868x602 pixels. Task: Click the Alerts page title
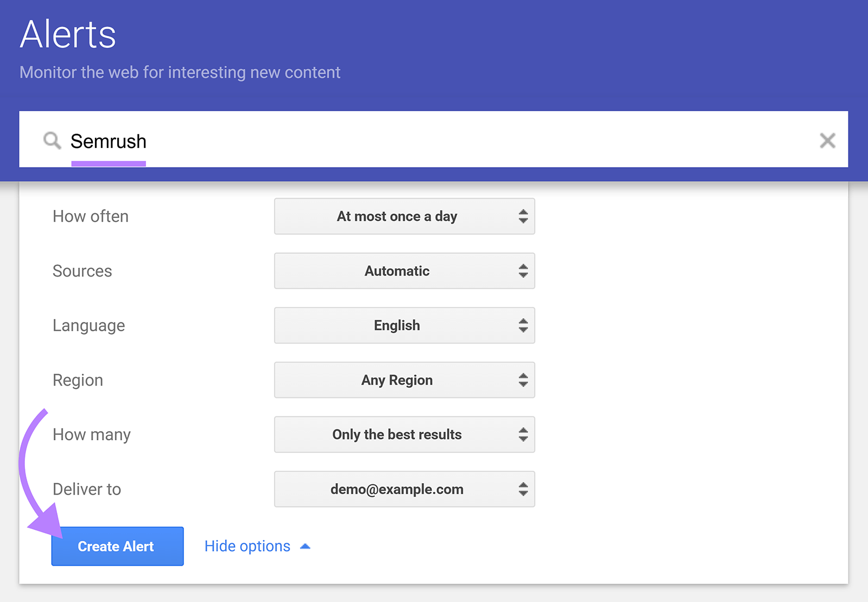point(66,34)
